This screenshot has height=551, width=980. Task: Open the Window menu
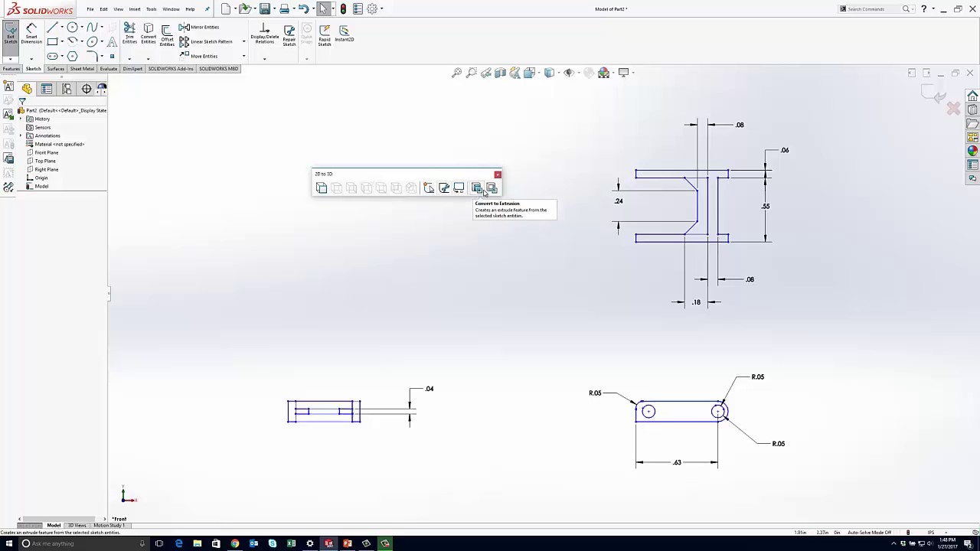pyautogui.click(x=171, y=9)
